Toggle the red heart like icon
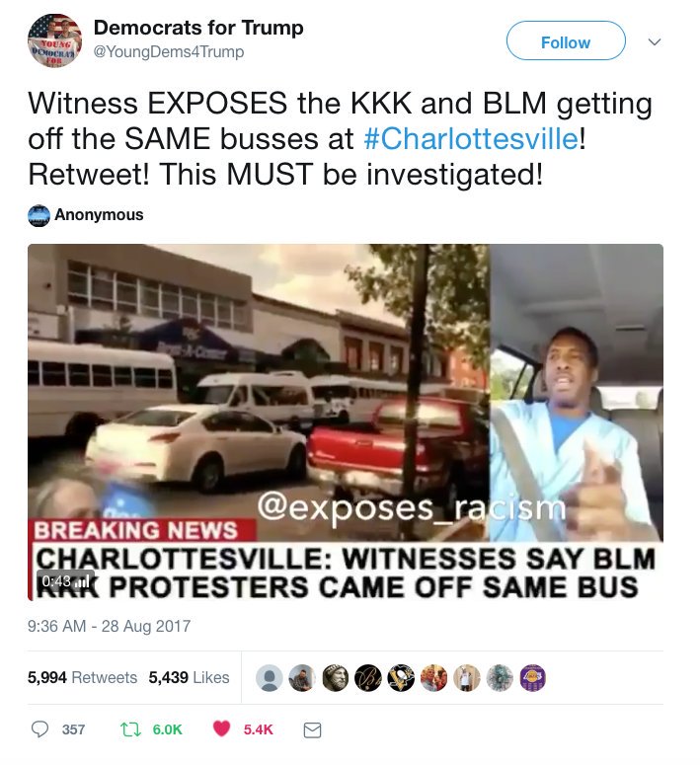Screen dimensions: 700x765 click(221, 728)
